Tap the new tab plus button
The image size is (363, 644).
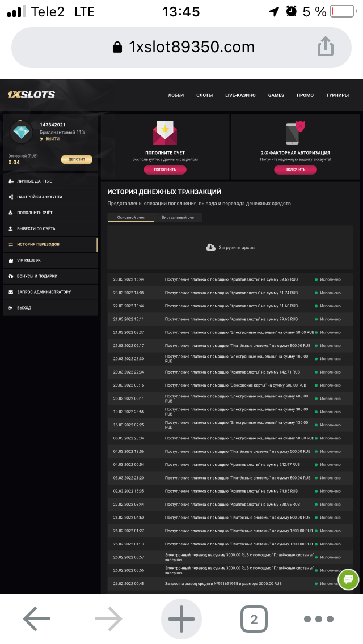pyautogui.click(x=181, y=618)
